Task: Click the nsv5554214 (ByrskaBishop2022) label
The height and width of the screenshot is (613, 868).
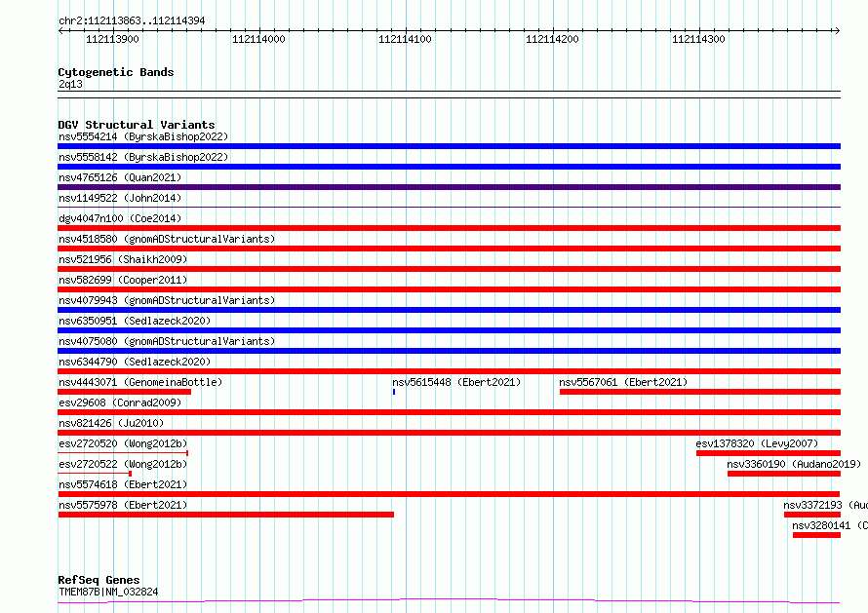Action: tap(143, 136)
